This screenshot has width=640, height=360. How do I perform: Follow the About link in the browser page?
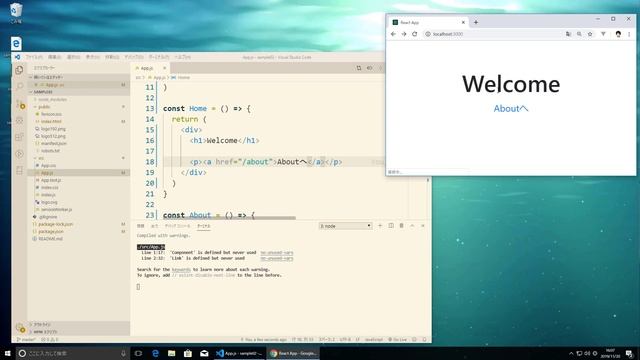pos(511,109)
